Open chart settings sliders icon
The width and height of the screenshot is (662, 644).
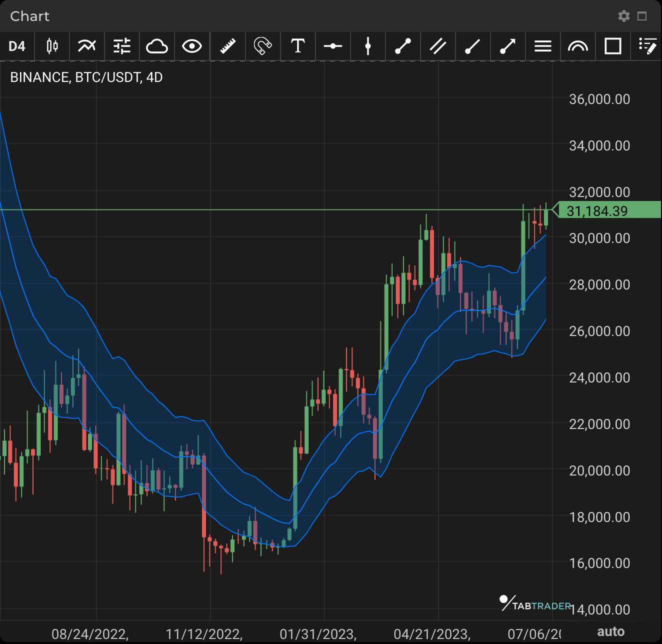[122, 46]
